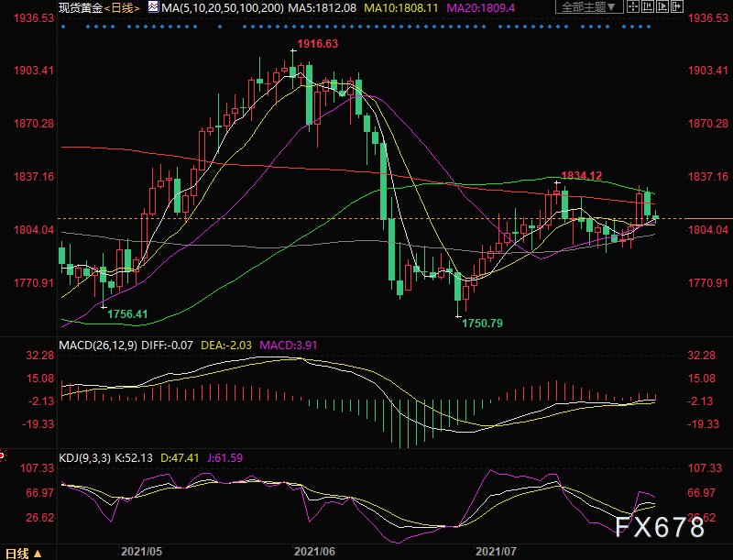Open the 全部主题 theme dropdown
This screenshot has width=733, height=560.
[x=589, y=7]
